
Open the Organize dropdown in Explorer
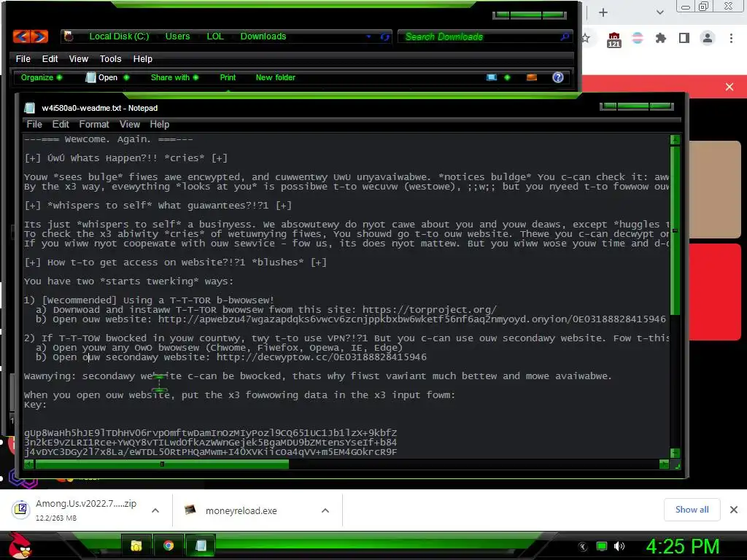[42, 77]
